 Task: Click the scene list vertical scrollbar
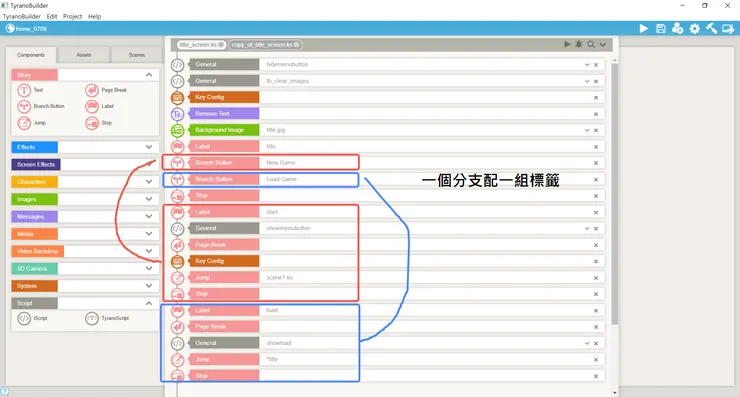(614, 194)
